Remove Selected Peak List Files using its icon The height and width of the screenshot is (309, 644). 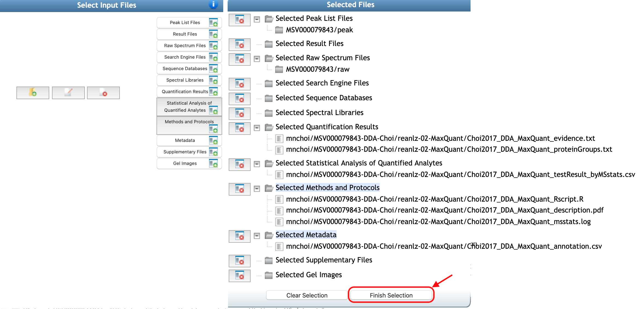point(239,20)
